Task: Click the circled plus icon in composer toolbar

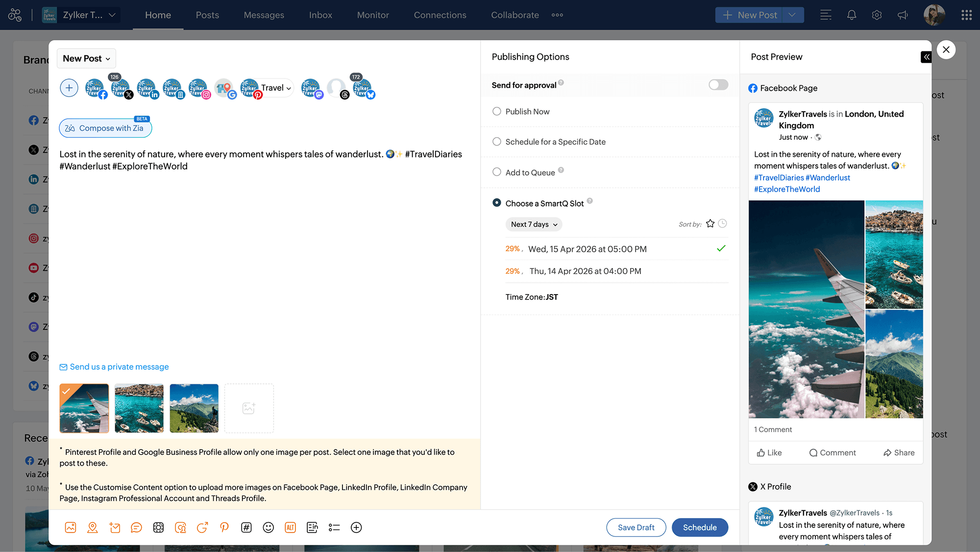Action: coord(356,527)
